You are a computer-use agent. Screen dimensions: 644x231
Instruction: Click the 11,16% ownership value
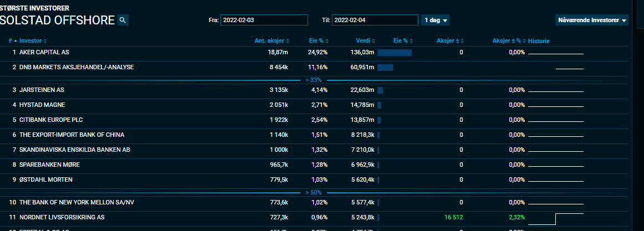[x=318, y=67]
